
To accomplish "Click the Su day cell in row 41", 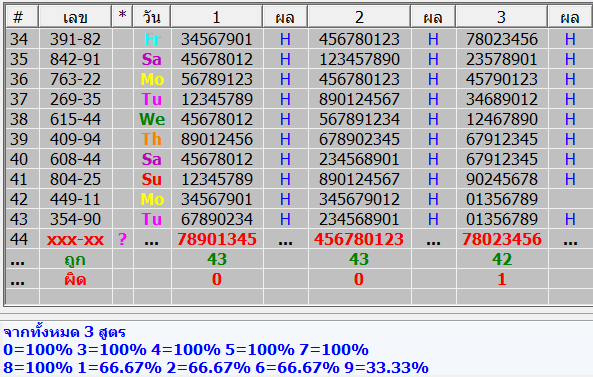I will tap(152, 179).
